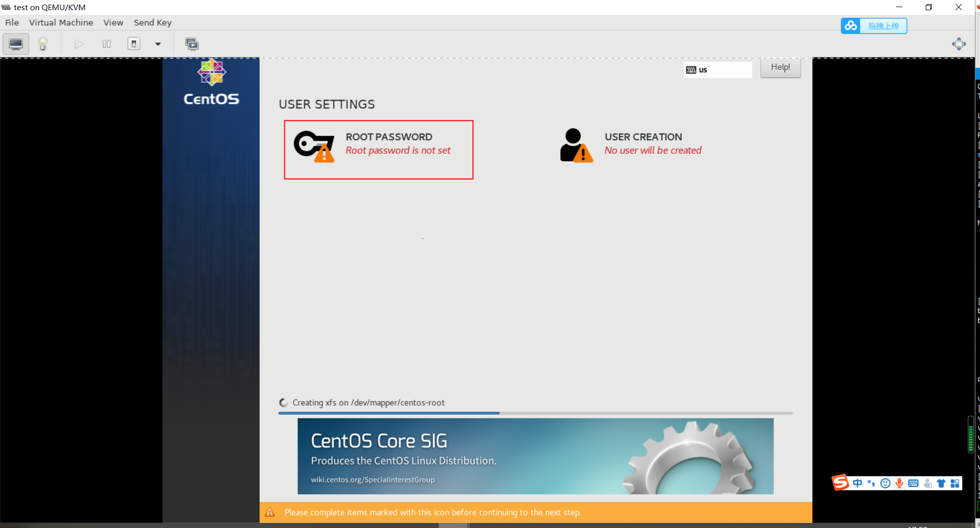Screen dimensions: 980x528
Task: Click the CentOS logo in the sidebar
Action: (211, 82)
